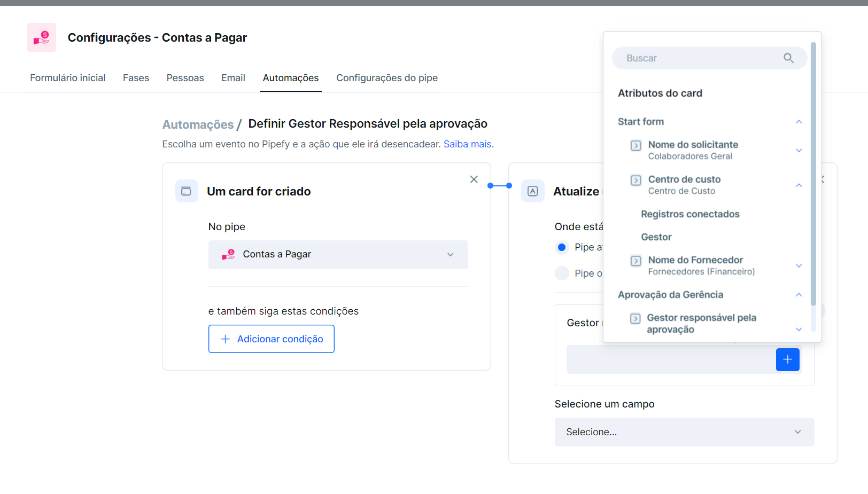Select the second Pipe radio option

[562, 273]
